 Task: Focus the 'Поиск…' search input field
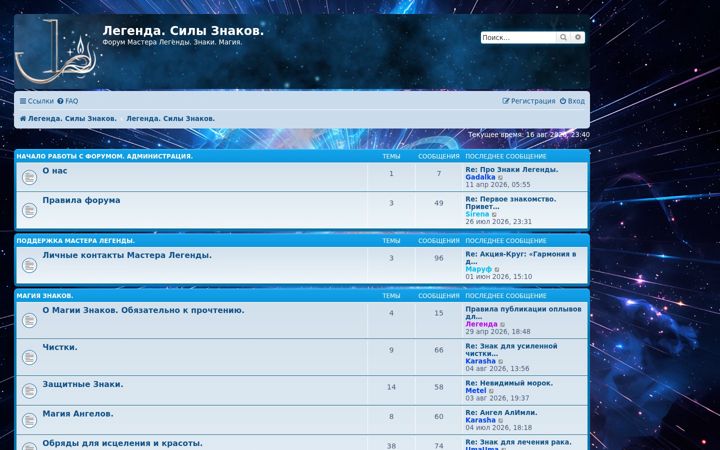[x=518, y=38]
